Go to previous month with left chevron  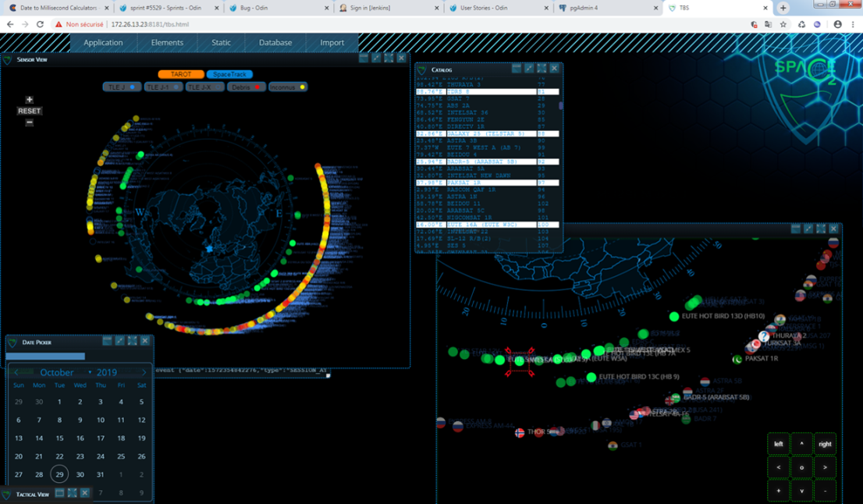tap(16, 372)
